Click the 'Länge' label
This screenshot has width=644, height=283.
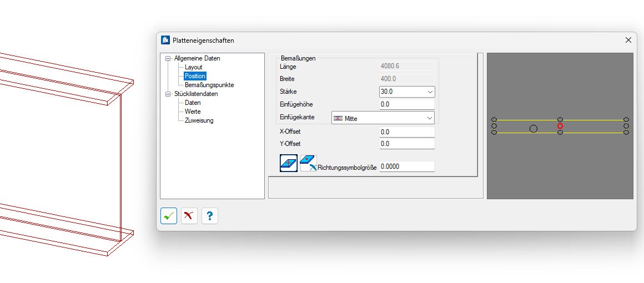(x=288, y=67)
